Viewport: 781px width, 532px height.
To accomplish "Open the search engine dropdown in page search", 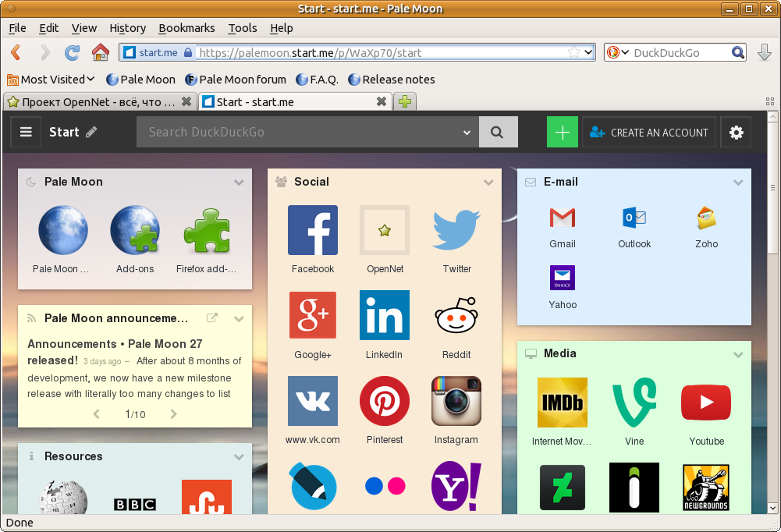I will coord(467,133).
